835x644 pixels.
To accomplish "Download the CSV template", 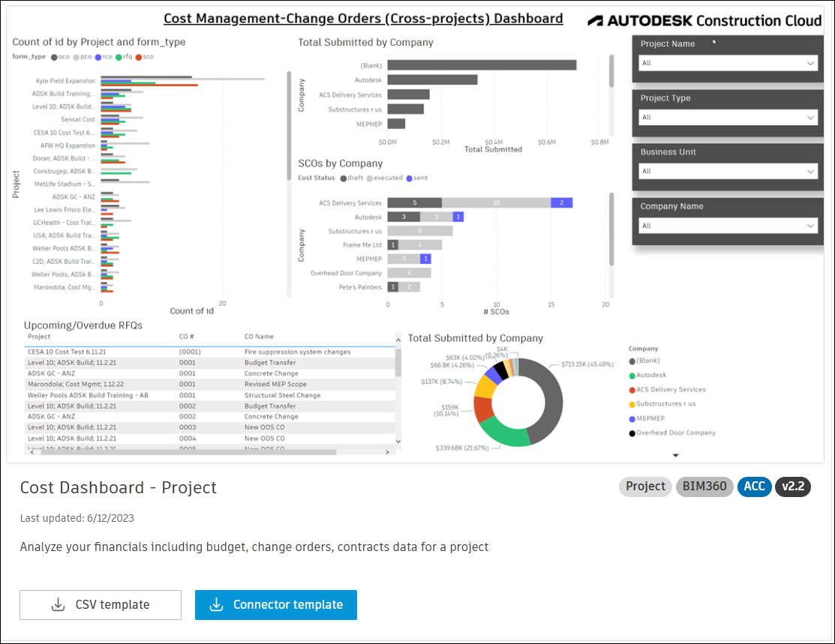I will point(100,604).
